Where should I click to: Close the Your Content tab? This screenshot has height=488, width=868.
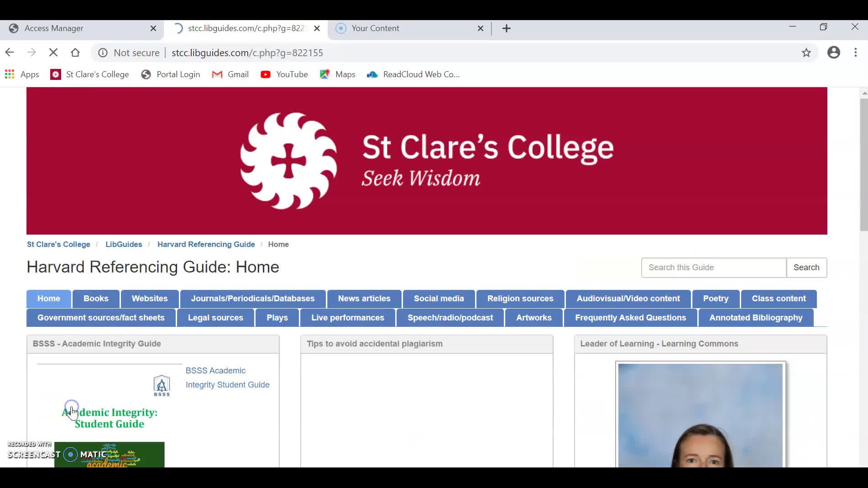click(x=481, y=28)
